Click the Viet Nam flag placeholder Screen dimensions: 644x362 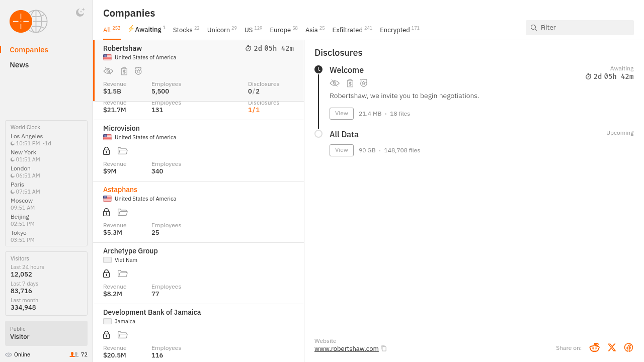coord(107,260)
